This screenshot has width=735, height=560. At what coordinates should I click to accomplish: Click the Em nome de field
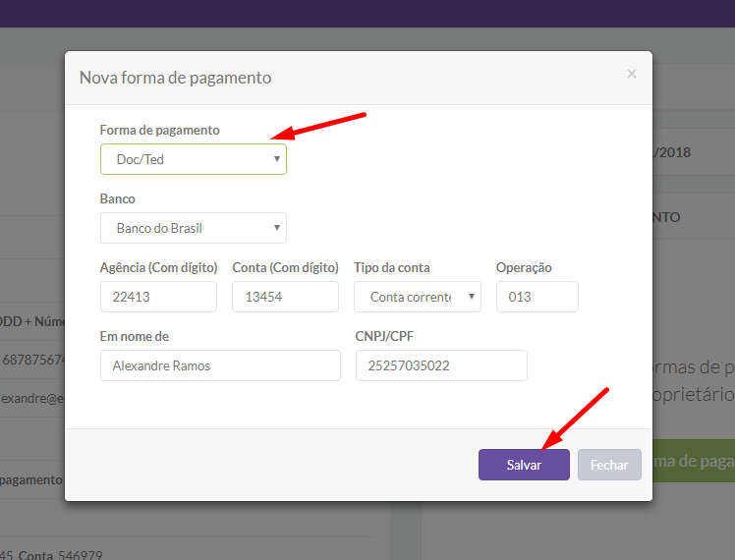[220, 365]
